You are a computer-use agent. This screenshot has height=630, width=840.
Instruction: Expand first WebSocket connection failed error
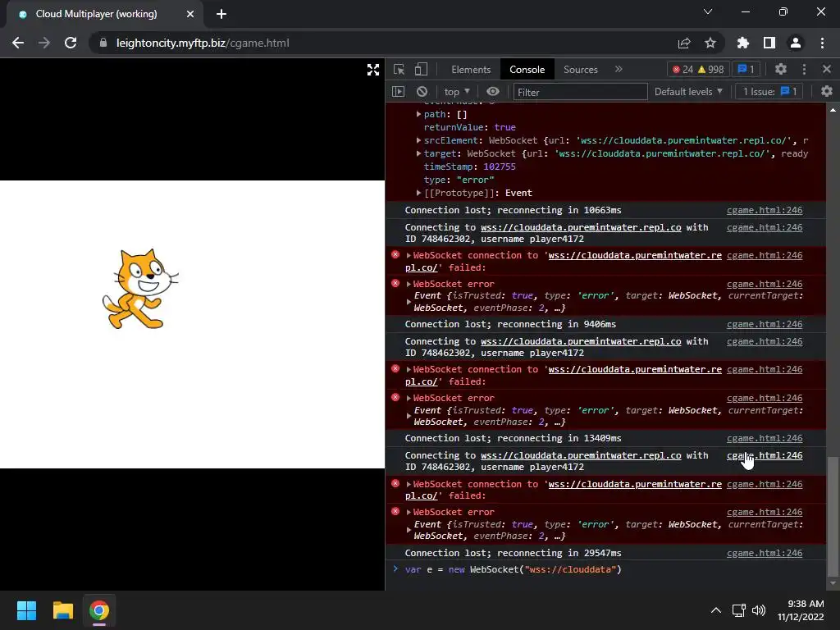point(409,256)
